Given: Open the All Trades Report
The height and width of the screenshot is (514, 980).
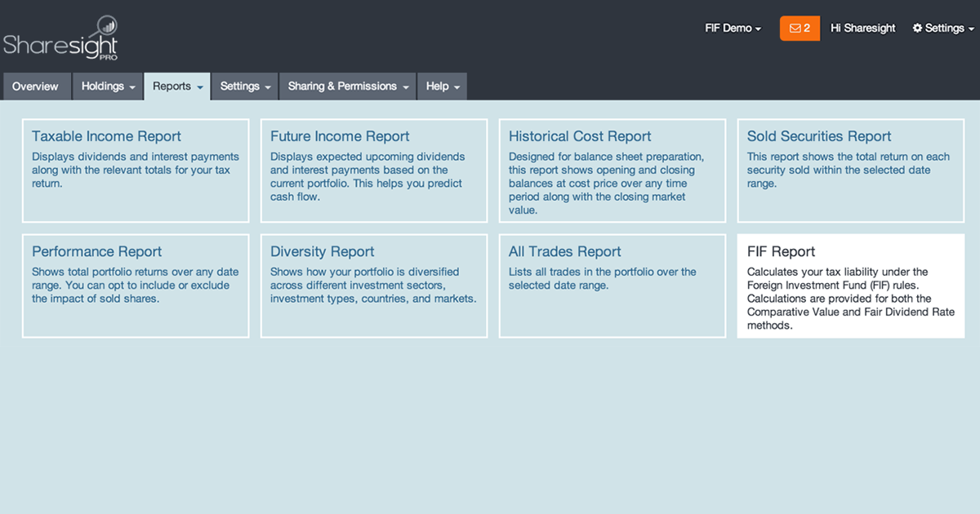Looking at the screenshot, I should click(612, 286).
